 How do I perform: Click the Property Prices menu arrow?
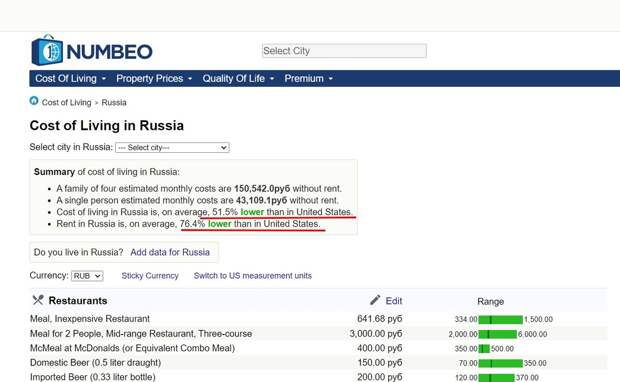click(x=190, y=79)
